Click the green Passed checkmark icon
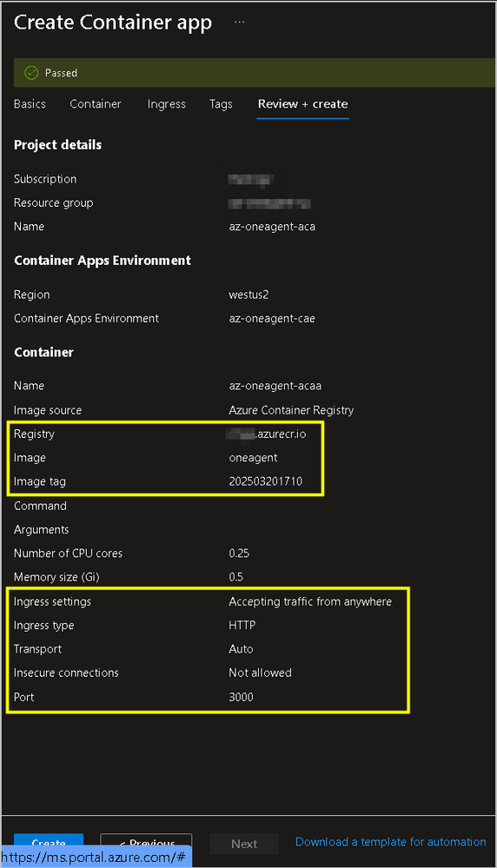Screen dimensions: 497x868 click(x=31, y=72)
